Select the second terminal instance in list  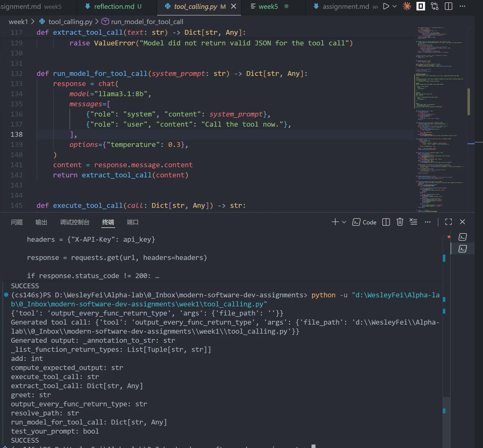tap(462, 249)
